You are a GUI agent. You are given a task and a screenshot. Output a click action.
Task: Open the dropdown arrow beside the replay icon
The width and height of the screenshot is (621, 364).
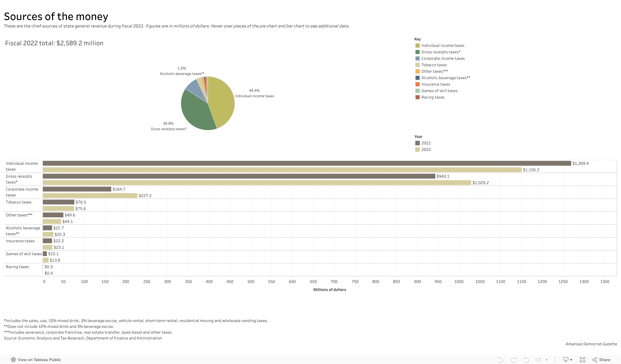coord(547,360)
